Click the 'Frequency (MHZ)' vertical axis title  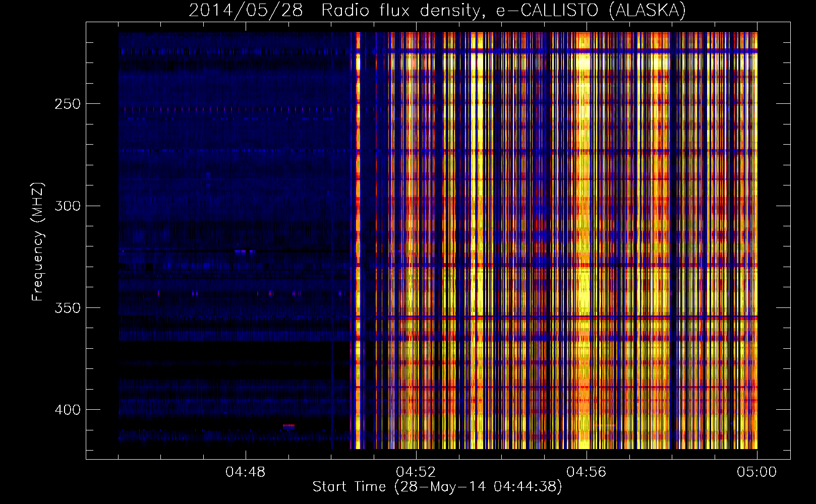[x=38, y=241]
